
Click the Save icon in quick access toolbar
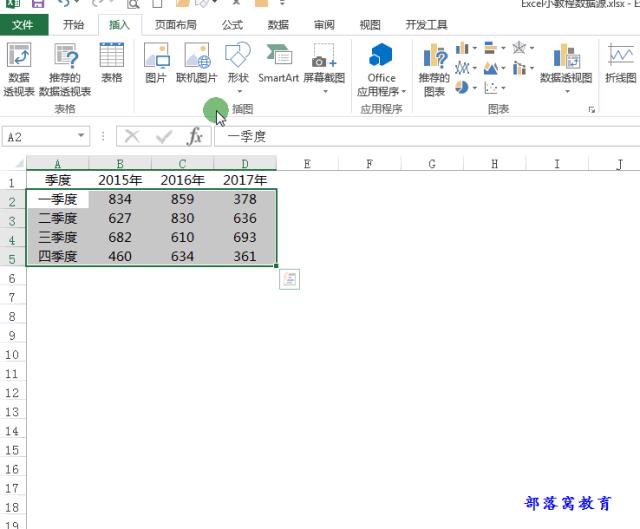click(38, 4)
